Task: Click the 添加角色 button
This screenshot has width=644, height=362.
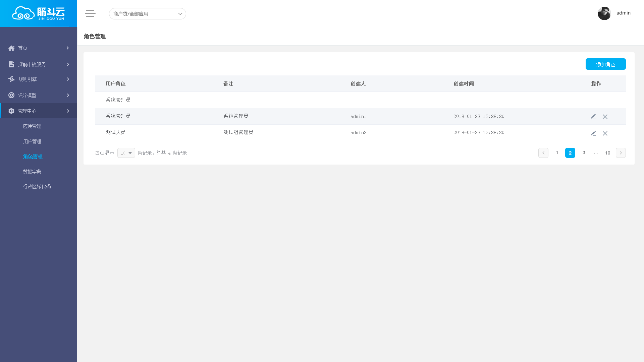Action: [x=605, y=64]
